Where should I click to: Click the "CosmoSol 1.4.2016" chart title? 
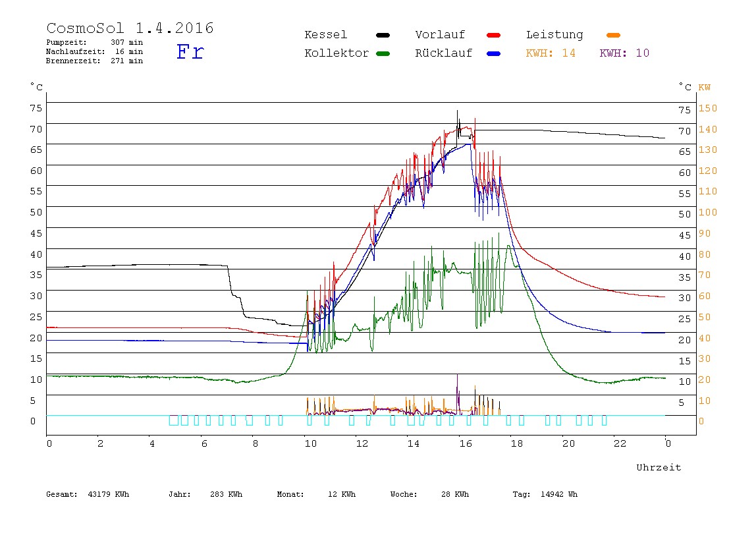(x=130, y=28)
